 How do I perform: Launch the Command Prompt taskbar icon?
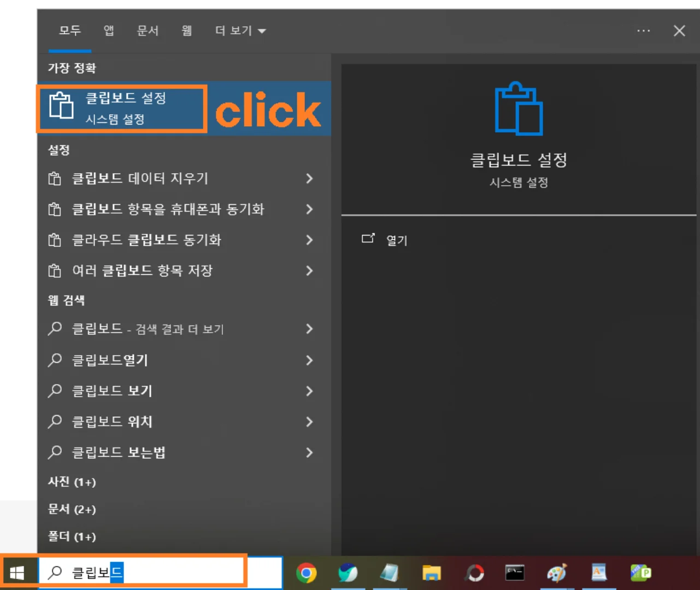click(516, 573)
